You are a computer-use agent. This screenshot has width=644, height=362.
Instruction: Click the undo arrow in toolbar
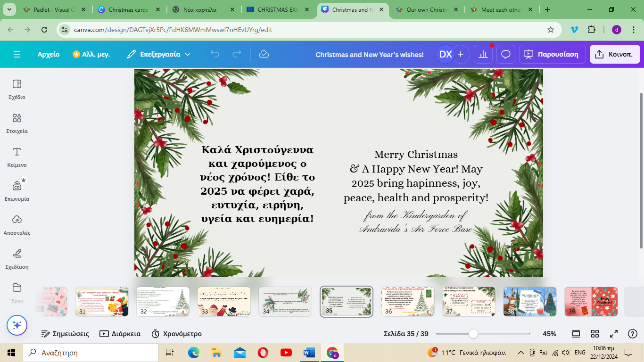[x=215, y=54]
